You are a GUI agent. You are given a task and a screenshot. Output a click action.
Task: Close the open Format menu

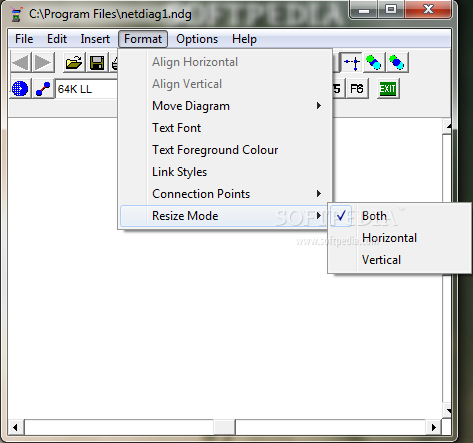143,39
